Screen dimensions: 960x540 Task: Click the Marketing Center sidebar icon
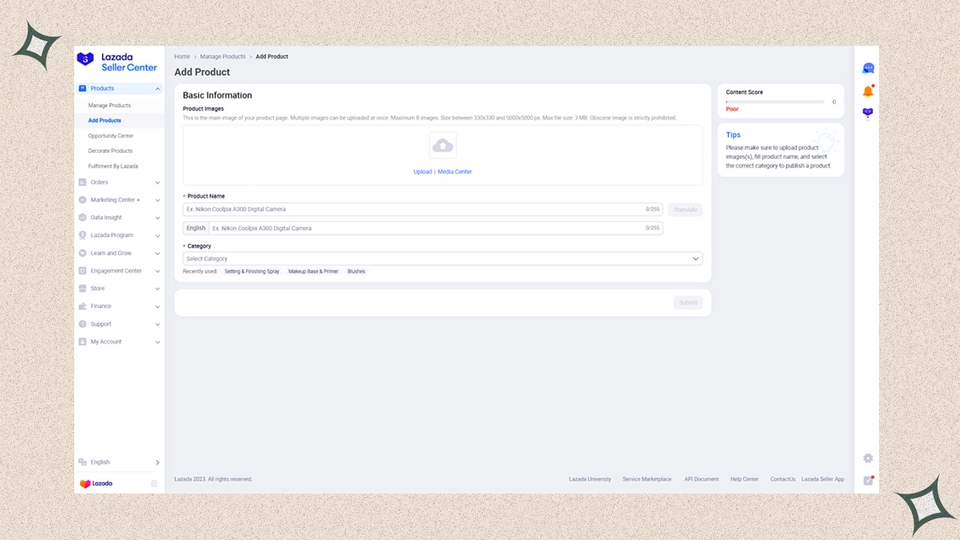click(x=83, y=200)
